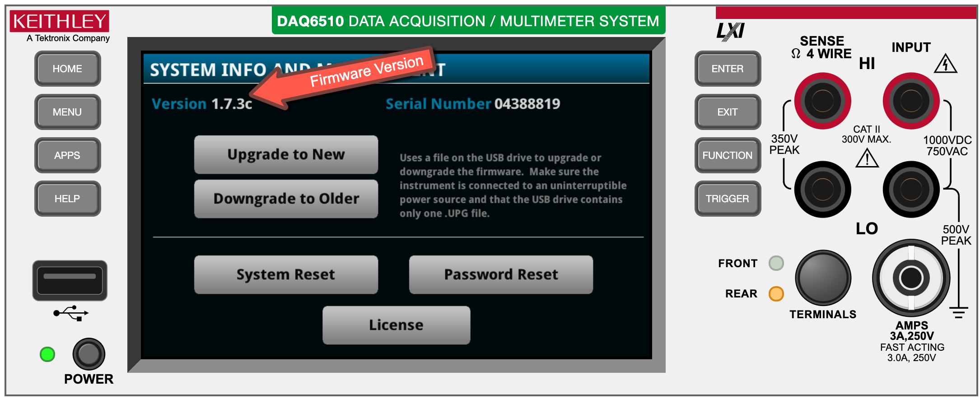Tap Downgrade to Older button

[x=286, y=199]
